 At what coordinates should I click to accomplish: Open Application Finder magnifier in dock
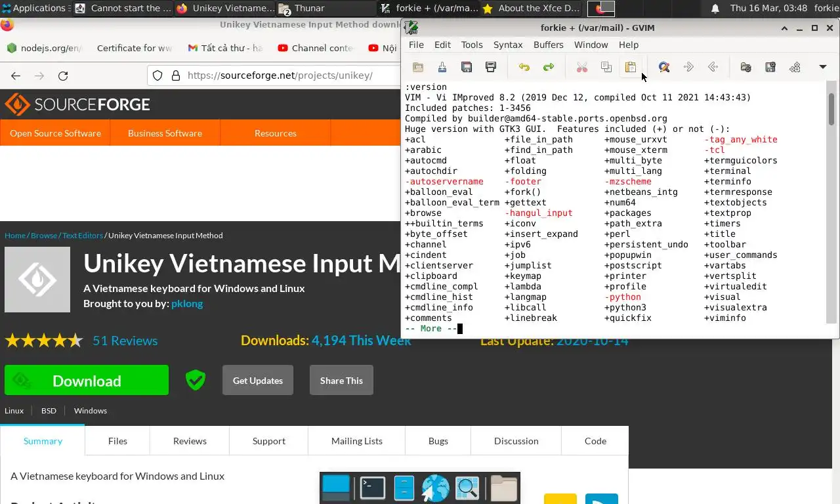pos(467,488)
